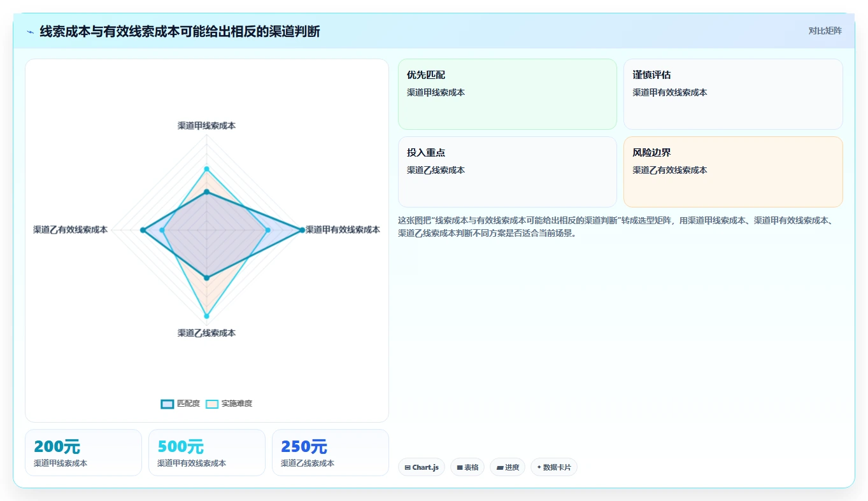This screenshot has height=501, width=868.
Task: Select the 进度 tag
Action: [508, 467]
